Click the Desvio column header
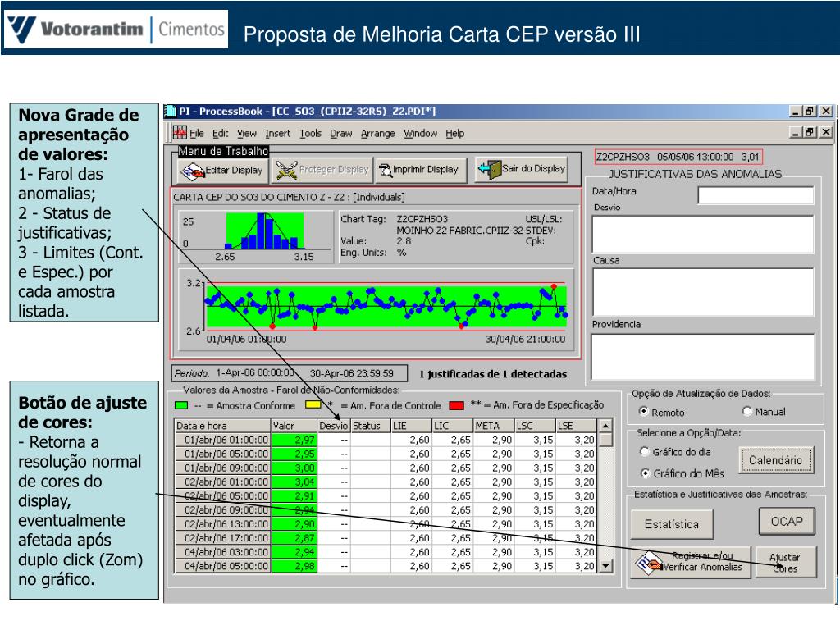The width and height of the screenshot is (840, 630). click(334, 426)
